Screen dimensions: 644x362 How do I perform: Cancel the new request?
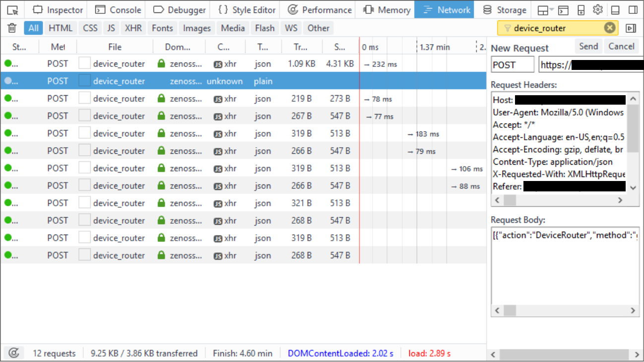coord(621,47)
